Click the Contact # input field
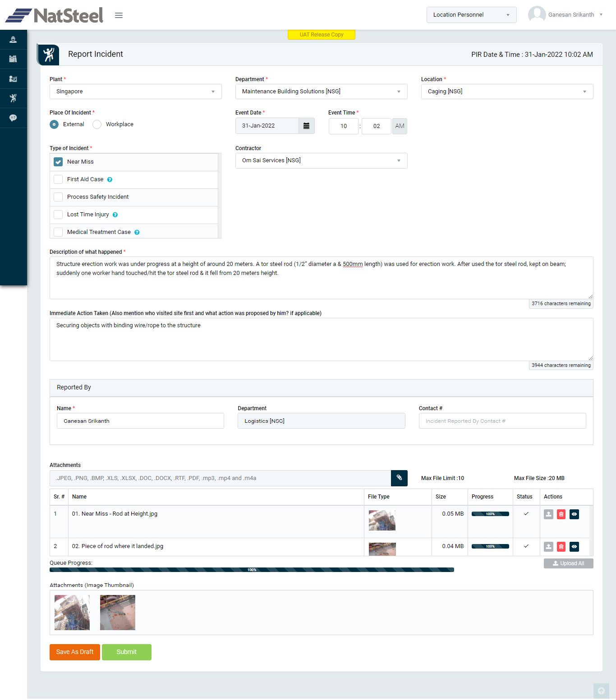616x700 pixels. point(502,421)
